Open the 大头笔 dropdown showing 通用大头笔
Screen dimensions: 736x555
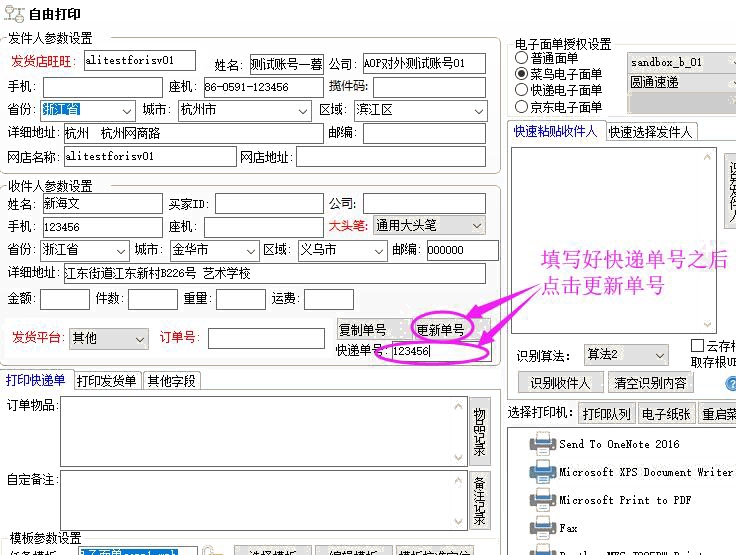(x=429, y=226)
